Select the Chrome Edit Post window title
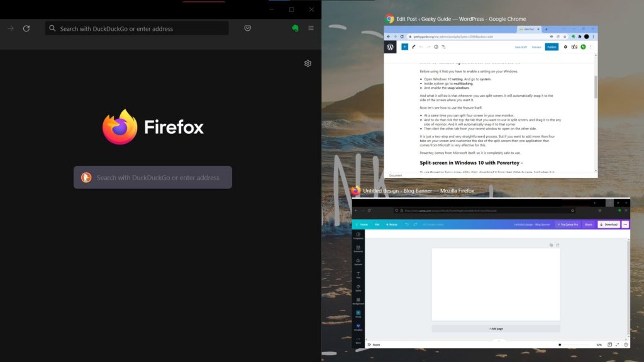644x362 pixels. pos(461,19)
